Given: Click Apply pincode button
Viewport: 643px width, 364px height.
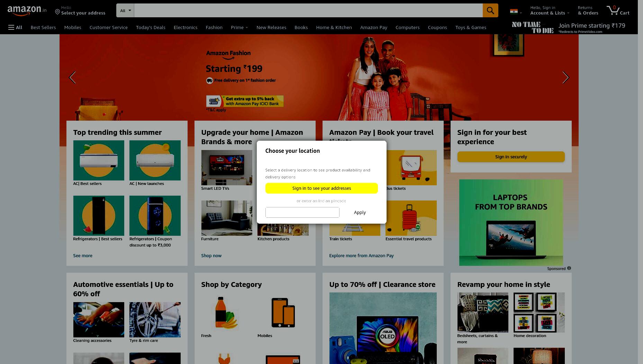Looking at the screenshot, I should 360,212.
